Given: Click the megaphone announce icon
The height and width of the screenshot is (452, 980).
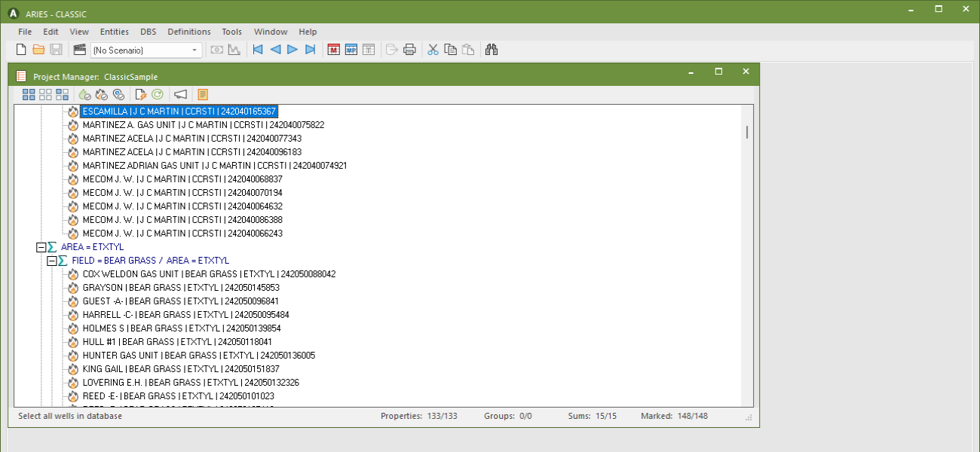Looking at the screenshot, I should point(180,94).
